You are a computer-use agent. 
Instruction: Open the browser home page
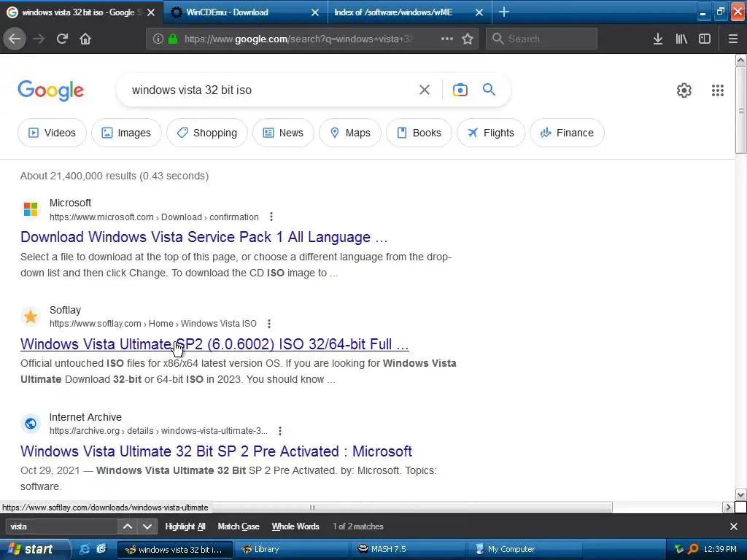[x=85, y=39]
